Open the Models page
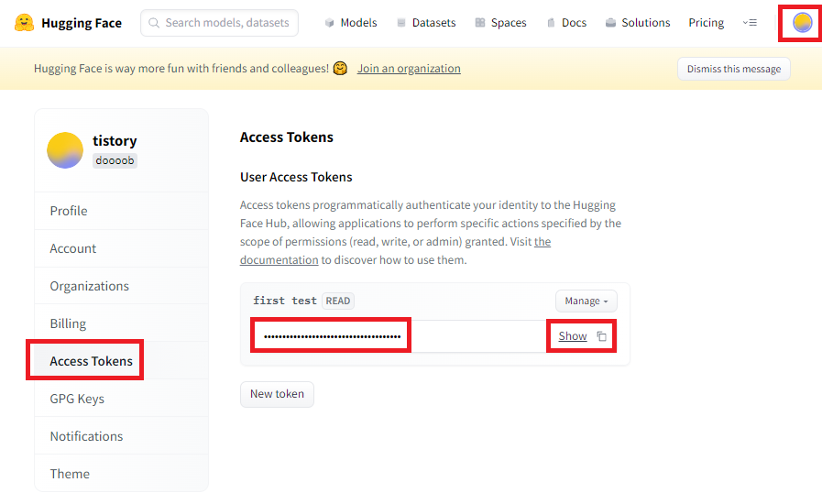Image resolution: width=822 pixels, height=504 pixels. point(351,23)
